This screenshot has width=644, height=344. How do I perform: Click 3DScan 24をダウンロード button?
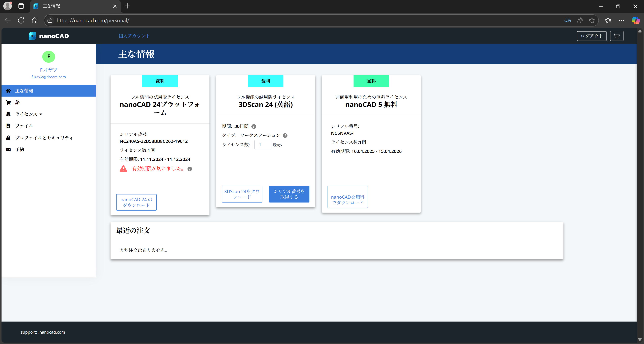click(x=242, y=194)
